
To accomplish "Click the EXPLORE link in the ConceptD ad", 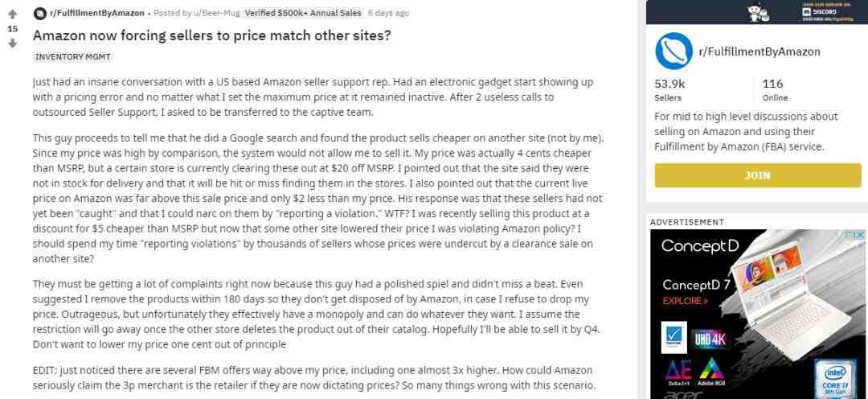I will click(686, 301).
